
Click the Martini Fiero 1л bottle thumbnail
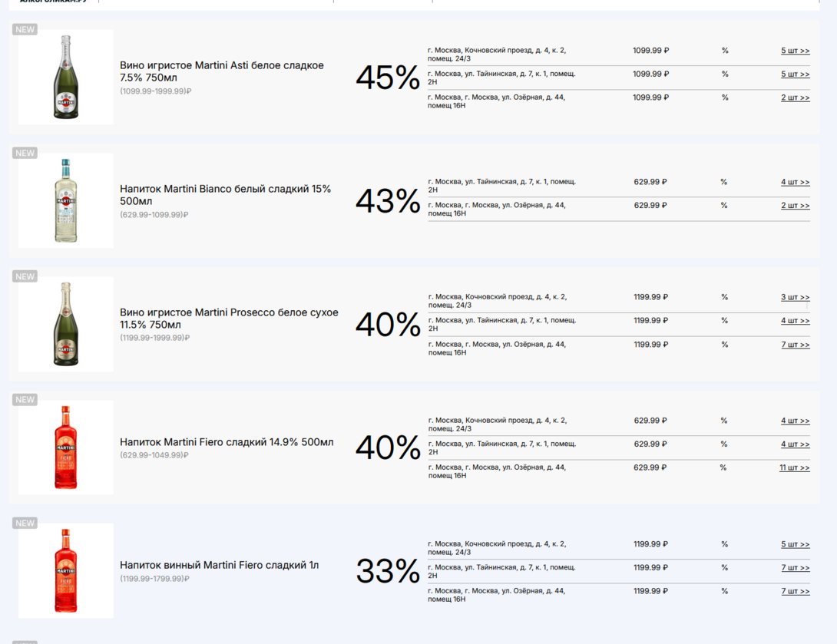coord(66,570)
